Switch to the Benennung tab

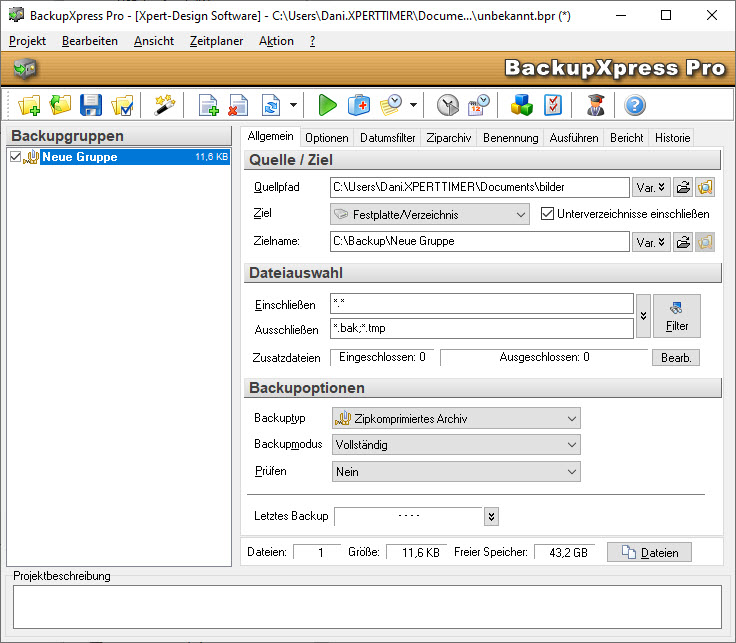pos(511,138)
